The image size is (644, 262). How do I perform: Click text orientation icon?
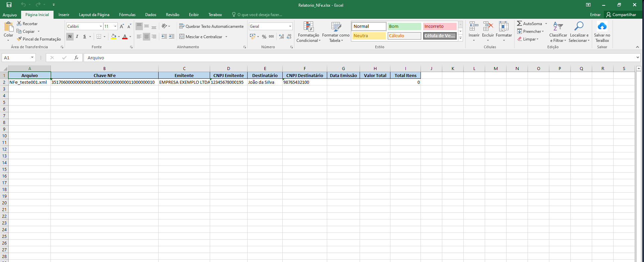point(164,26)
